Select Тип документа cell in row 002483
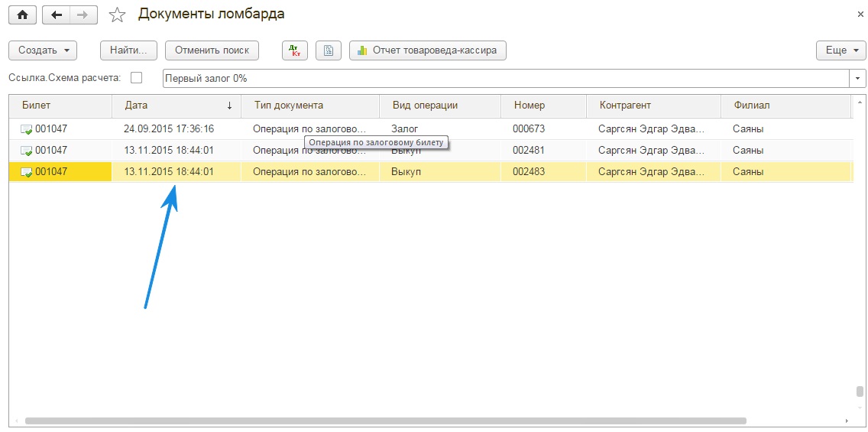This screenshot has width=868, height=432. pyautogui.click(x=310, y=172)
